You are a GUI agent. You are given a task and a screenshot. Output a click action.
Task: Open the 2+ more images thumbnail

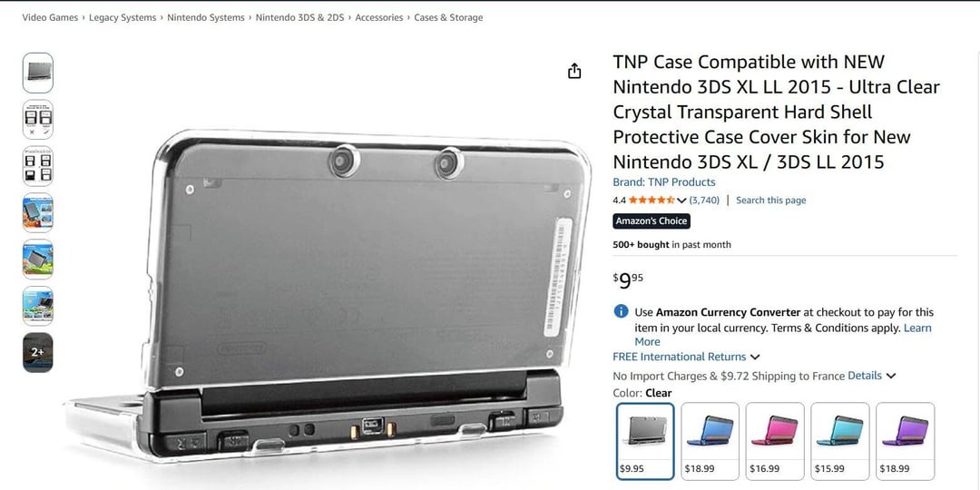click(38, 352)
